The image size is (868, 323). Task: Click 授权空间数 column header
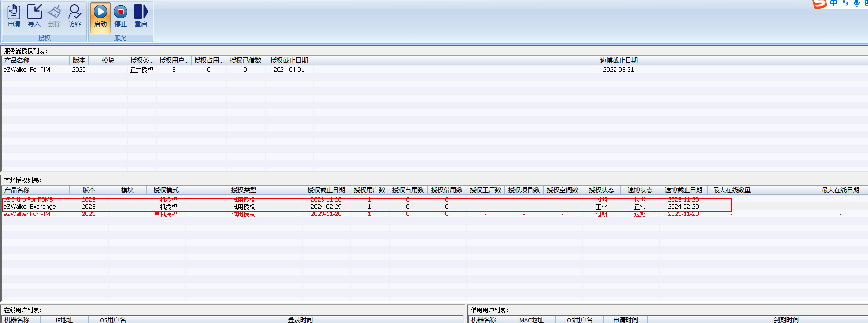click(563, 190)
